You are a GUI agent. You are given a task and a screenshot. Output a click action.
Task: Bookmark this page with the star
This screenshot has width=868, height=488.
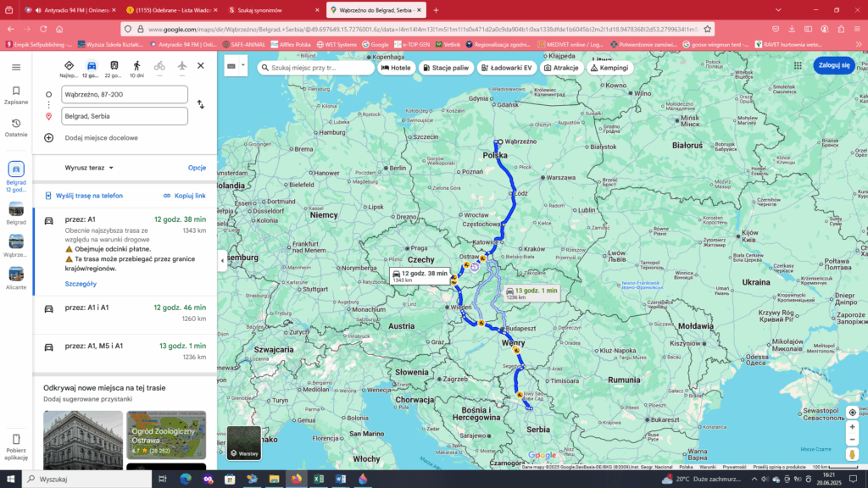[x=708, y=29]
